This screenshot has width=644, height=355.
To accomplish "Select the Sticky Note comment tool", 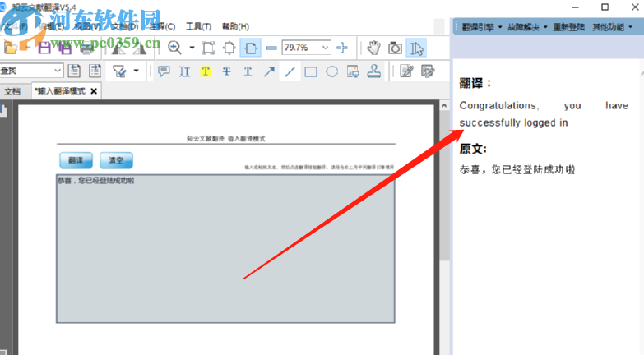I will [x=164, y=71].
